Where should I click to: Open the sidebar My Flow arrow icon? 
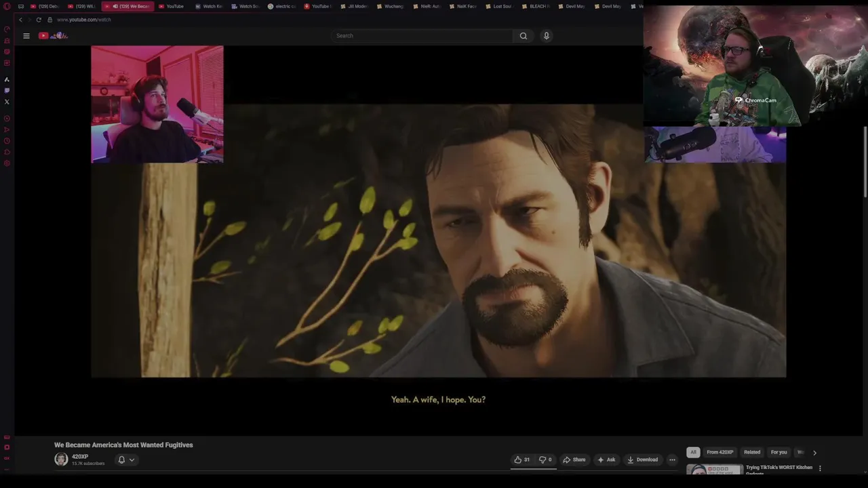(x=7, y=129)
